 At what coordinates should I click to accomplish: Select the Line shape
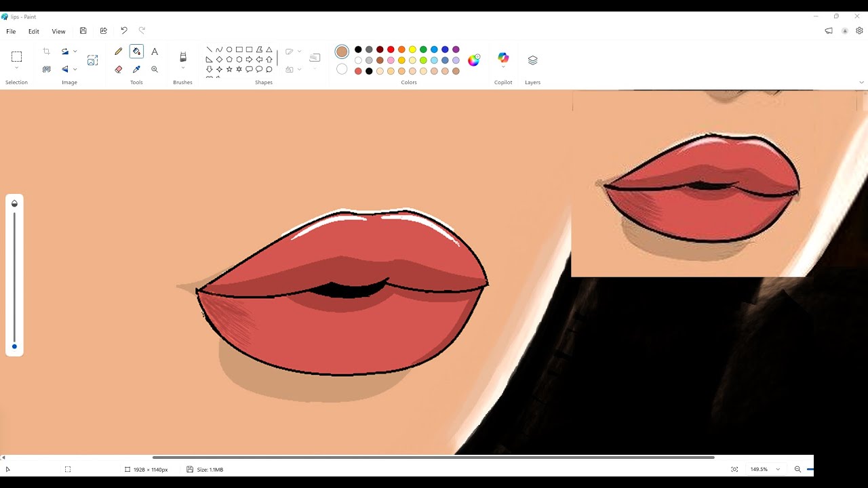(209, 49)
